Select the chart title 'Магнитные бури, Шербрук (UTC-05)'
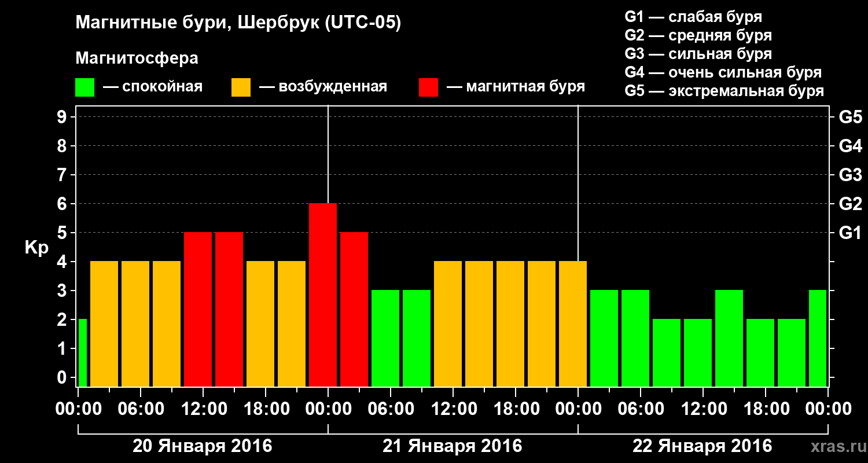Screen dimensions: 868x463 [x=238, y=24]
